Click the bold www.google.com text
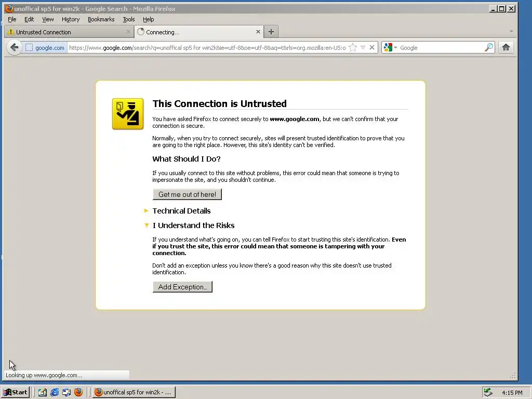The image size is (532, 399). (x=295, y=119)
